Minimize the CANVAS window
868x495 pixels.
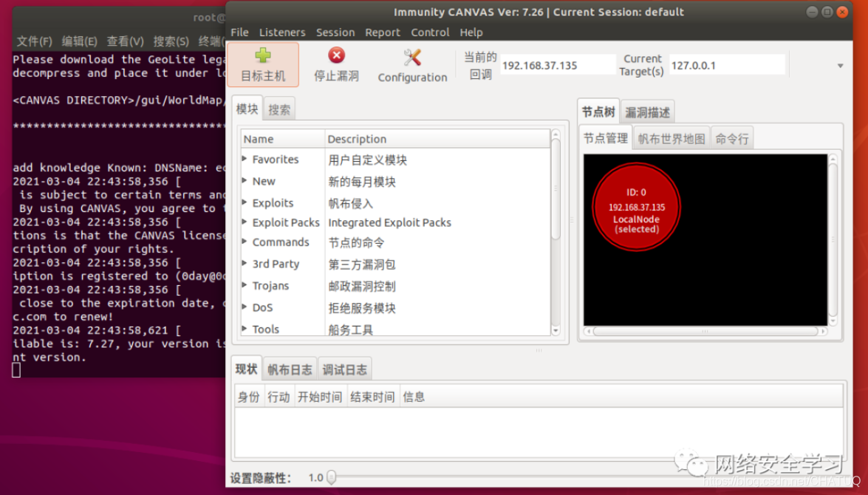pyautogui.click(x=812, y=12)
